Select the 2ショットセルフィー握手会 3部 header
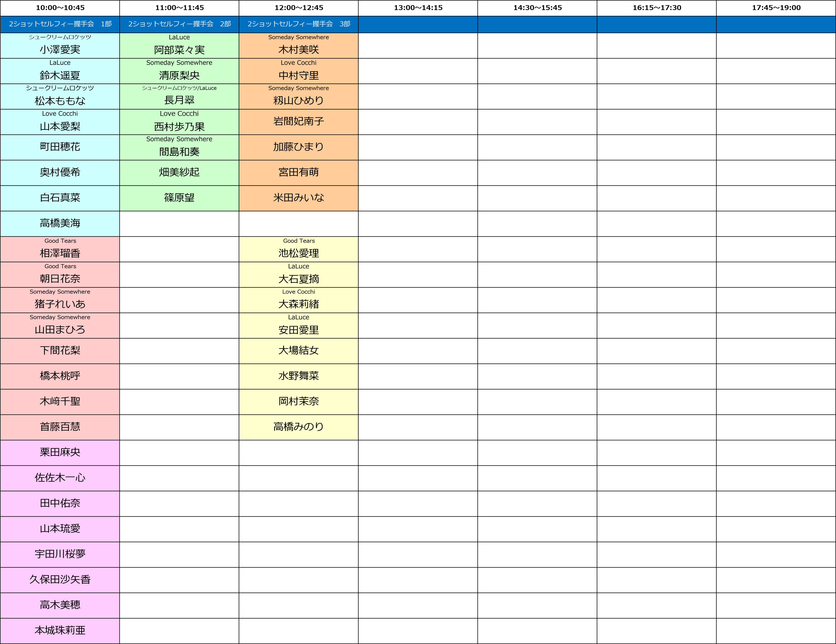 [299, 24]
